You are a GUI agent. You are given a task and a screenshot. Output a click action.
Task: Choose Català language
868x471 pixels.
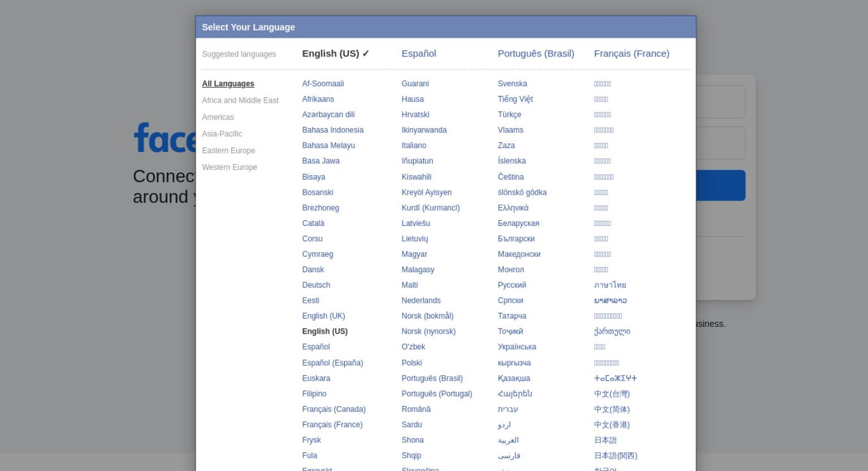[x=313, y=223]
